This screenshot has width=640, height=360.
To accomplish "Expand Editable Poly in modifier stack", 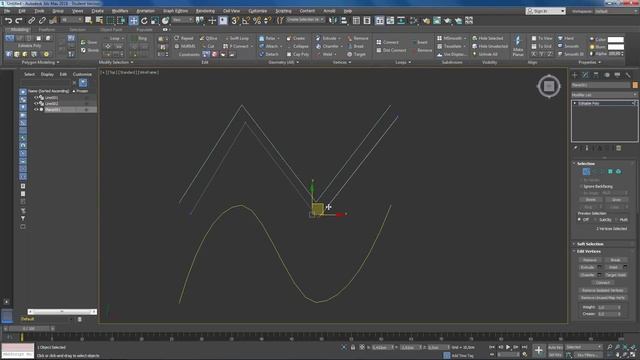I will click(575, 104).
